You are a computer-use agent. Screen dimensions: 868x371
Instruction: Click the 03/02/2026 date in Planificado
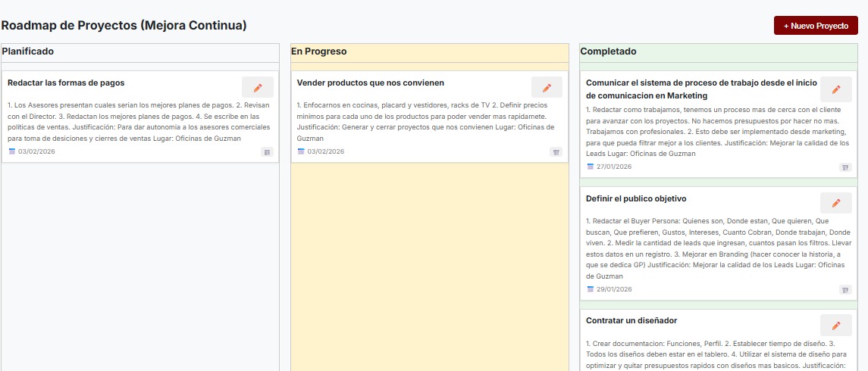coord(36,151)
